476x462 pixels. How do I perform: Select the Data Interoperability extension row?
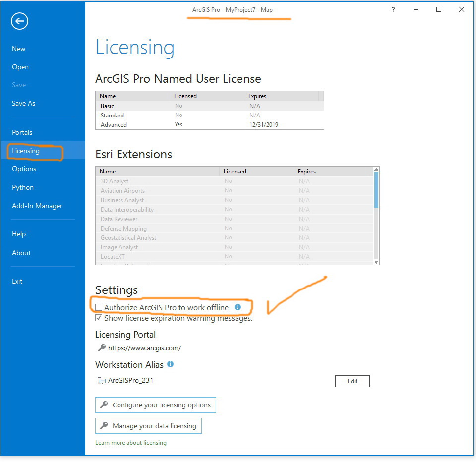point(235,210)
